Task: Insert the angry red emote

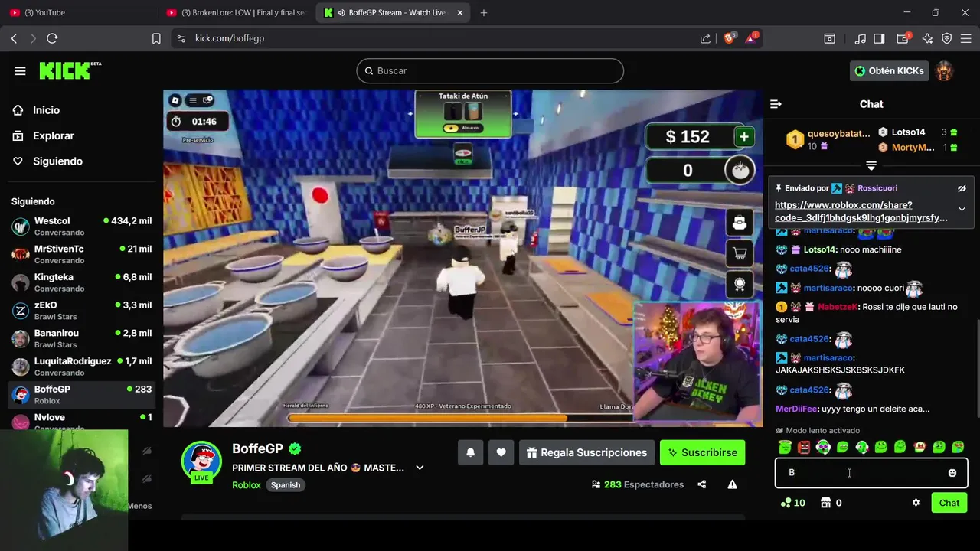Action: tap(804, 447)
